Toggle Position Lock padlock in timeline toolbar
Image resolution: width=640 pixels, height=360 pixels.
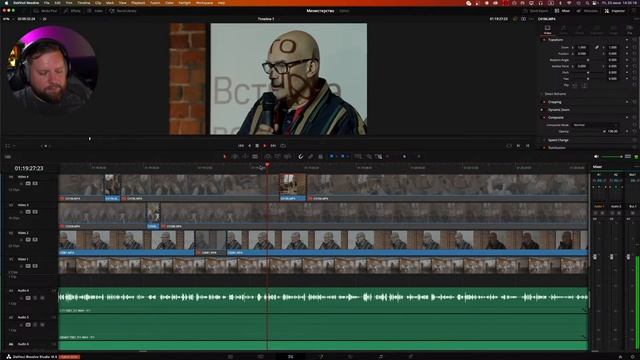(x=320, y=156)
